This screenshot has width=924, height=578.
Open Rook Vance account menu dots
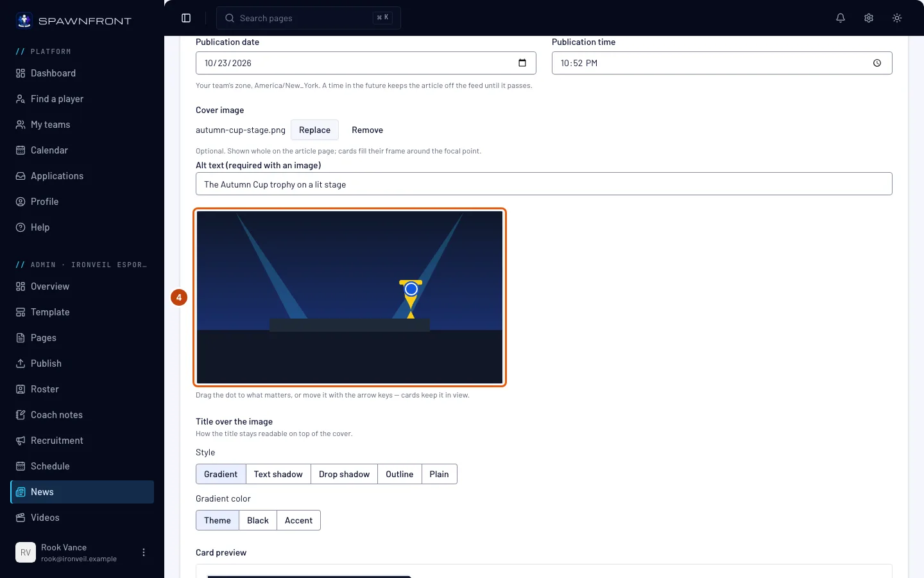pyautogui.click(x=144, y=552)
